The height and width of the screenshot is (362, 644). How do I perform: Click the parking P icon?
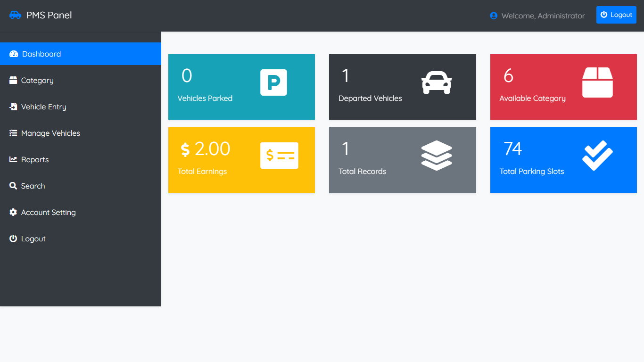pyautogui.click(x=273, y=82)
